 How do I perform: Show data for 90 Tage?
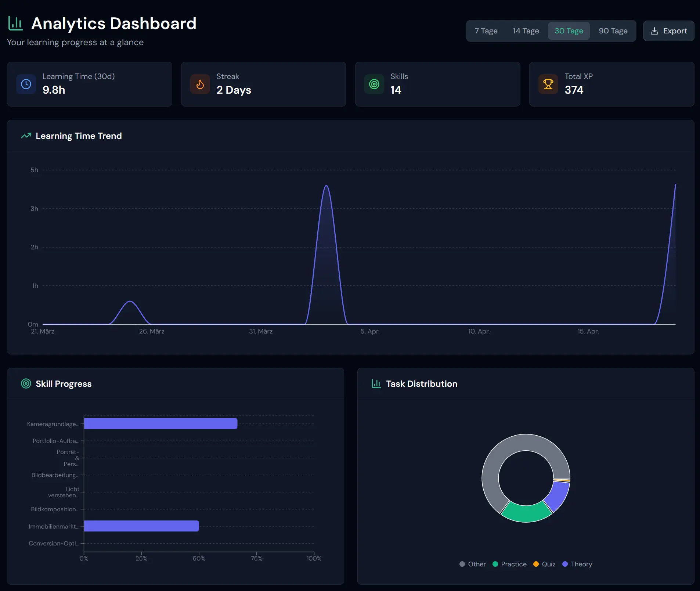click(x=613, y=31)
